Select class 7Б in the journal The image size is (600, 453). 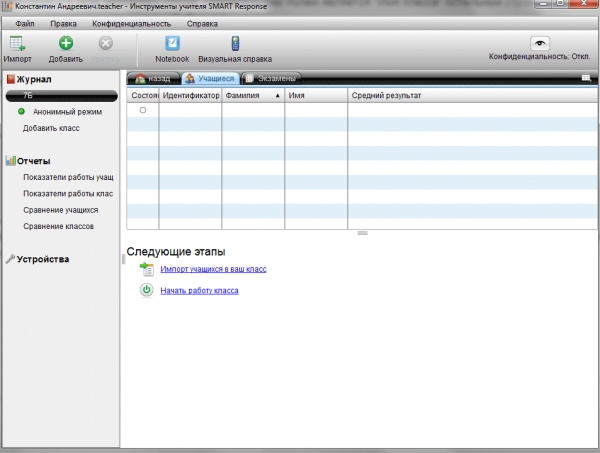[x=62, y=96]
